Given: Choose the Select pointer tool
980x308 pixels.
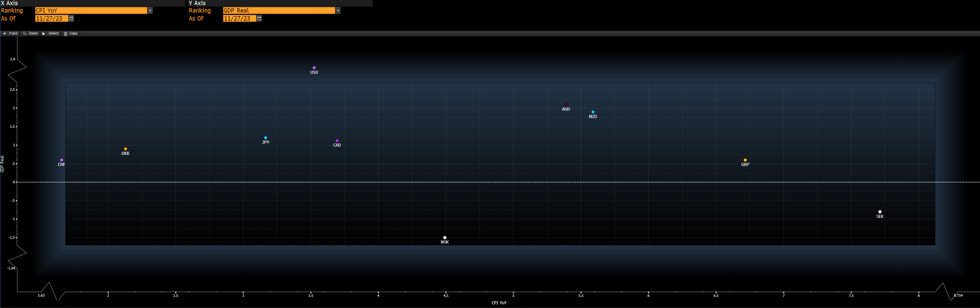Looking at the screenshot, I should click(51, 33).
